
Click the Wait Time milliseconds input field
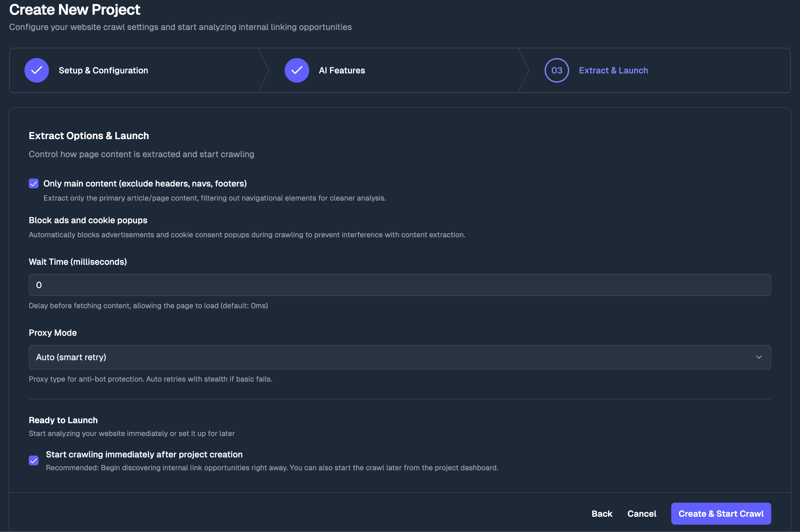tap(400, 285)
